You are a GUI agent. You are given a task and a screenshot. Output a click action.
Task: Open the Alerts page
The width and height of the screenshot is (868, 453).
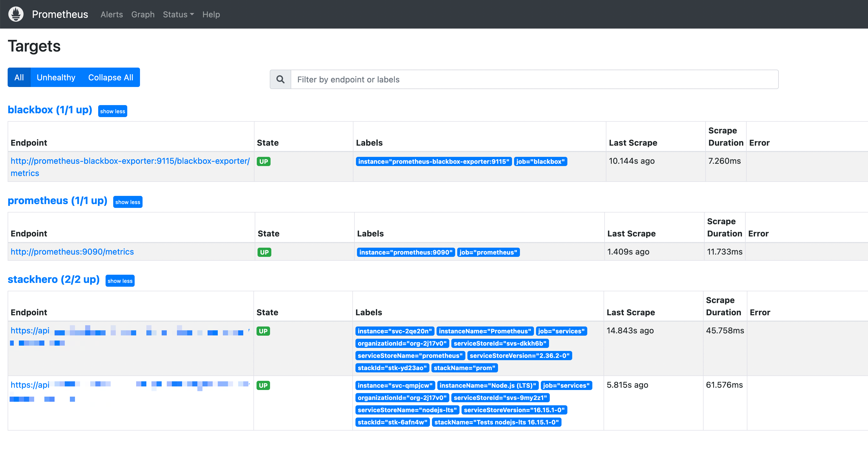pos(111,15)
